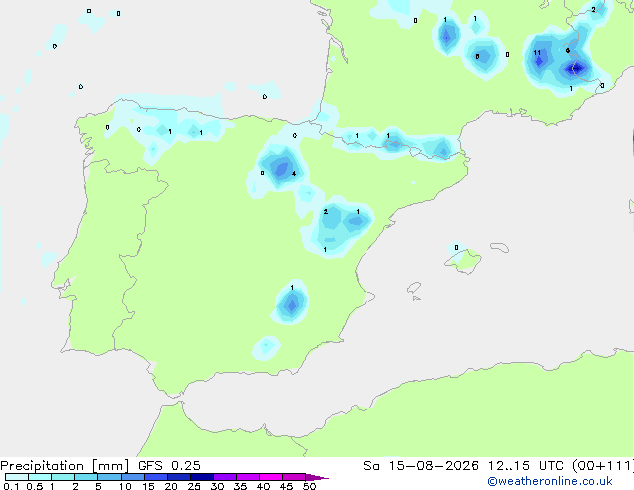Click the legend label "0.1"
The image size is (634, 490).
click(11, 486)
